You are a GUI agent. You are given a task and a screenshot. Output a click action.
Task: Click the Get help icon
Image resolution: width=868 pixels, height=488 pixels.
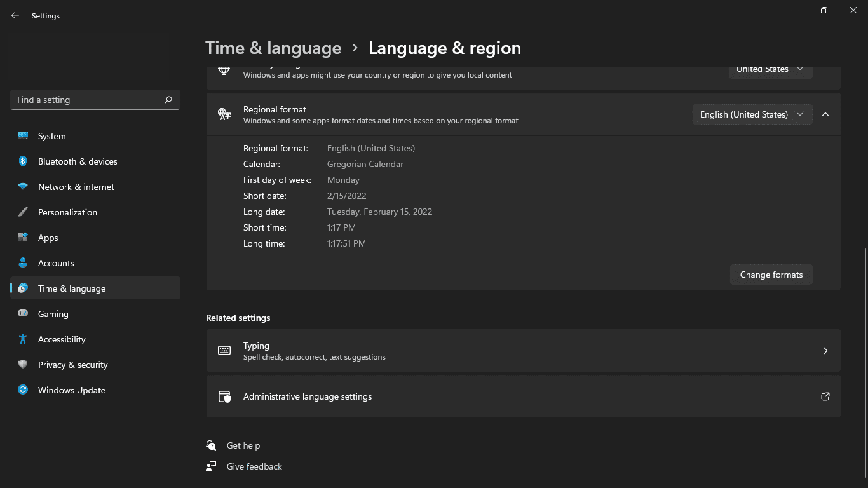pyautogui.click(x=212, y=445)
